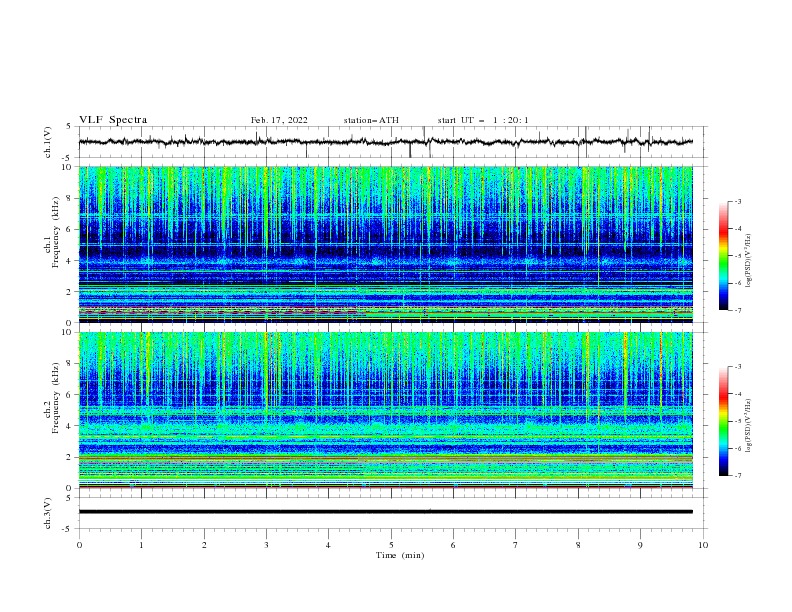The image size is (792, 612).
Task: Click the ch.2 spectrogram color scale bar
Action: [x=724, y=421]
